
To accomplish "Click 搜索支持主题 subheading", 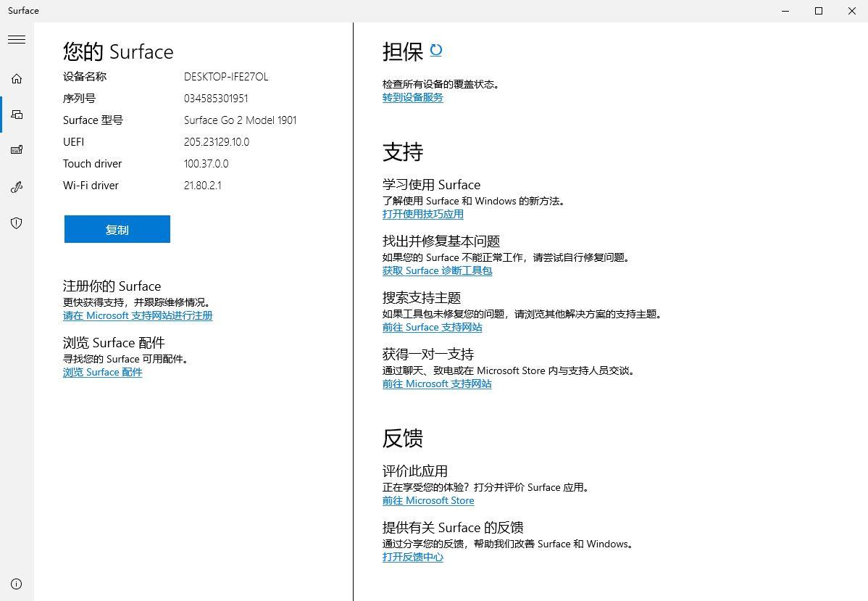I will (422, 298).
